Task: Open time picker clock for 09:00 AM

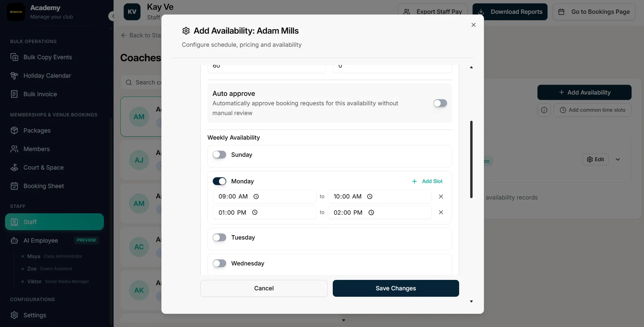Action: coord(256,197)
